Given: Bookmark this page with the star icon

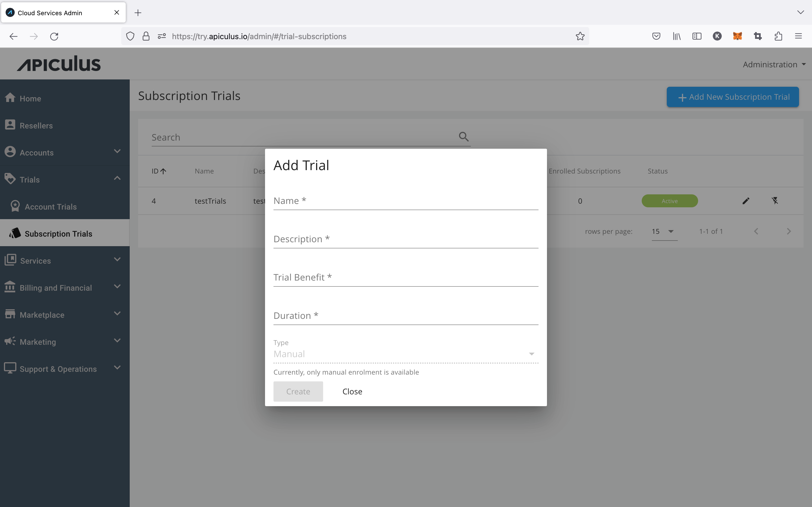Looking at the screenshot, I should click(580, 36).
